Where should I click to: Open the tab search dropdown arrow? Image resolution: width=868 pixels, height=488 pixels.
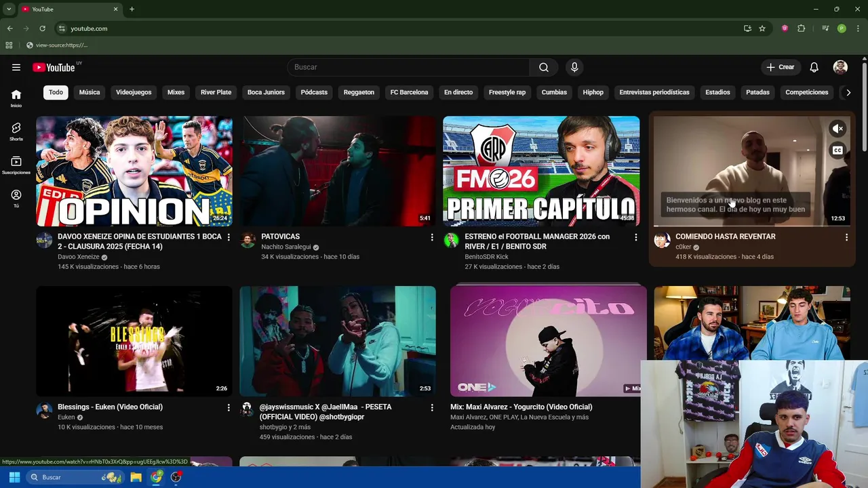9,9
